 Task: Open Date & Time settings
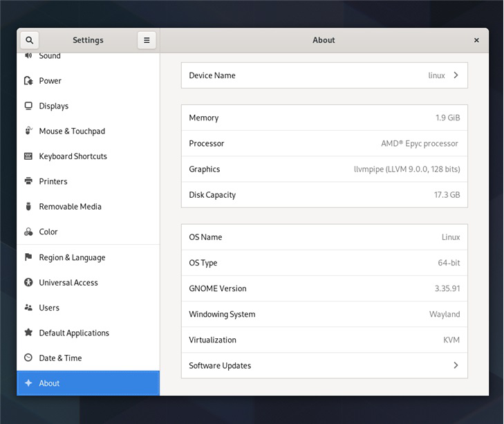click(88, 358)
